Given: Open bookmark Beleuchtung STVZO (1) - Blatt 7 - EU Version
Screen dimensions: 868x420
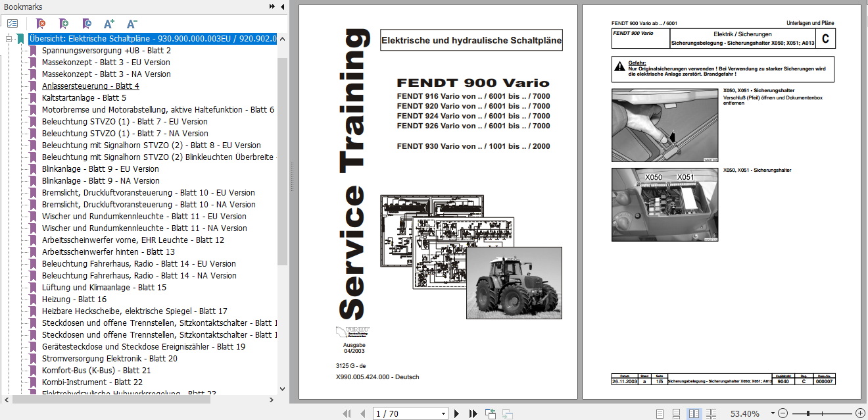Looking at the screenshot, I should pyautogui.click(x=125, y=121).
